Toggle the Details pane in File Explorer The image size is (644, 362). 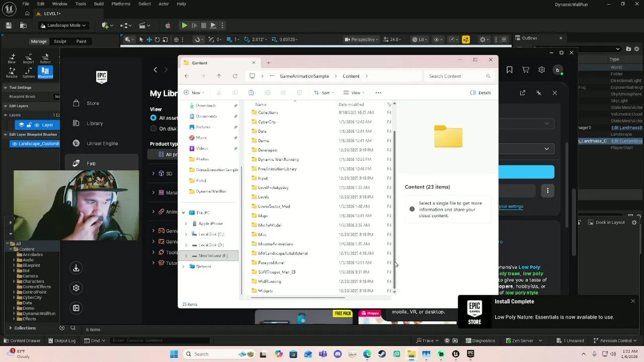point(480,93)
